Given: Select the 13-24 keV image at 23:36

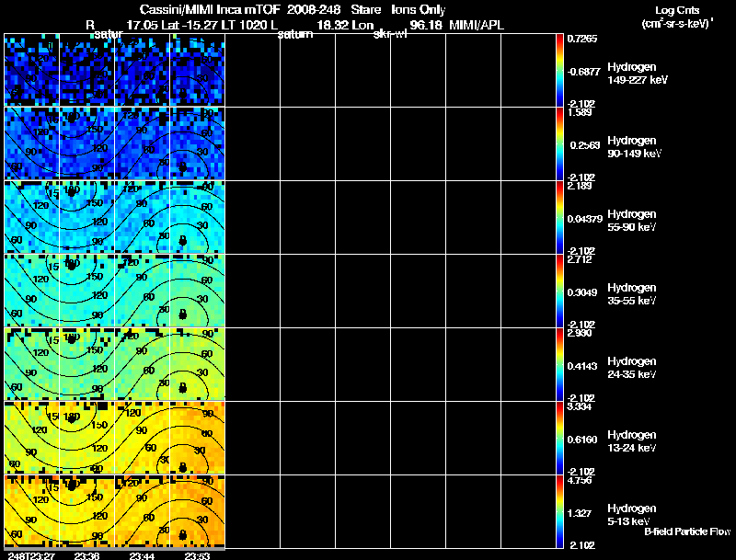Looking at the screenshot, I should tap(86, 438).
